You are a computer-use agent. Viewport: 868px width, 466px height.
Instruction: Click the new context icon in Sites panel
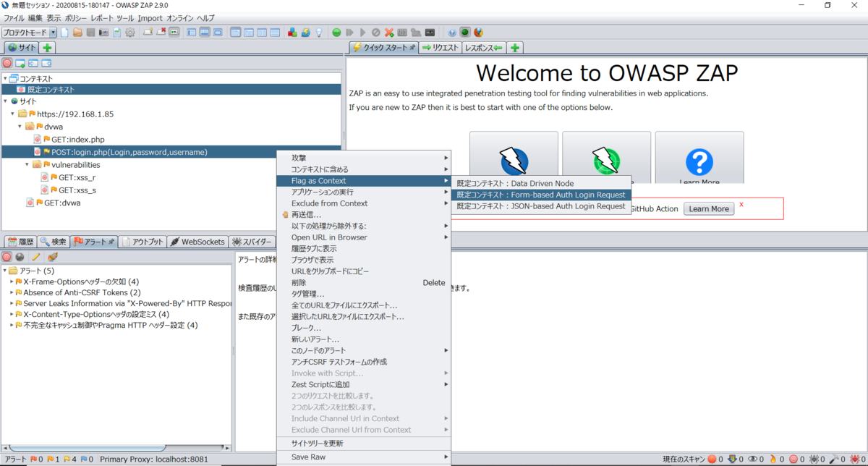[x=20, y=63]
